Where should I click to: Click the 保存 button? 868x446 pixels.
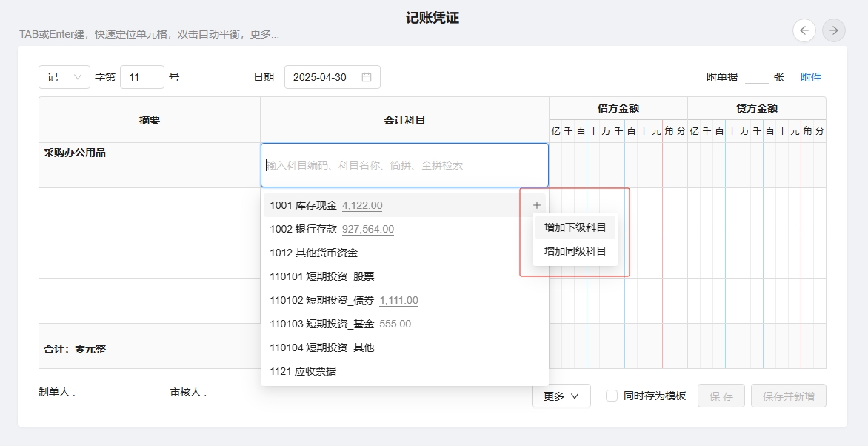pos(721,396)
